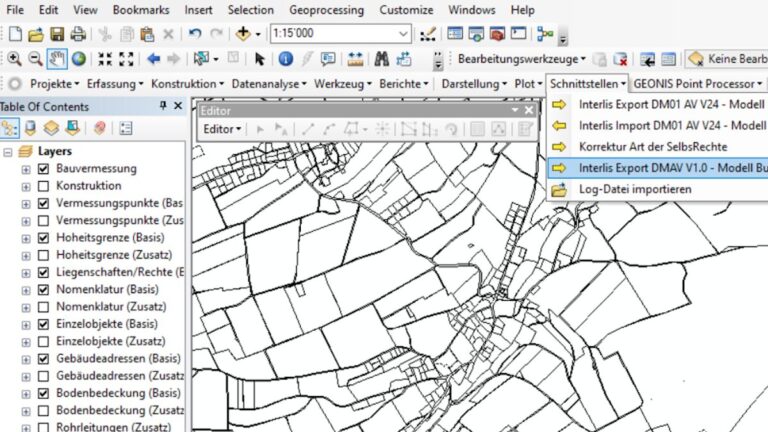Toggle the Hoheitsgrenze (Basis) layer checkbox
The image size is (768, 432).
coord(43,239)
